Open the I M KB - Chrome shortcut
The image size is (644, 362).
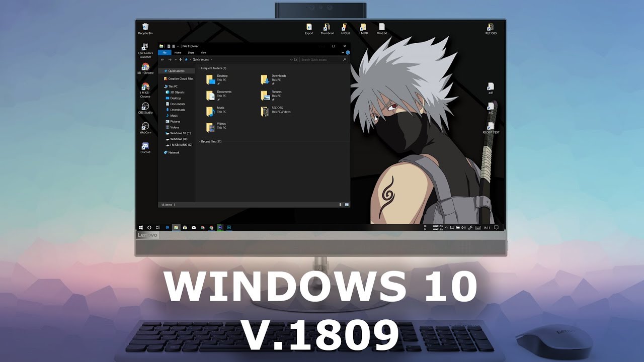(x=145, y=89)
